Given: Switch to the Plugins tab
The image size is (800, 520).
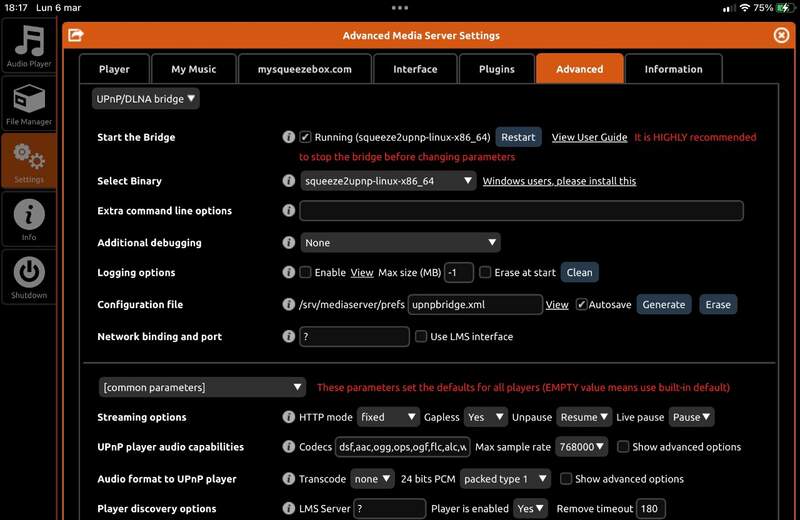Looking at the screenshot, I should tap(496, 69).
